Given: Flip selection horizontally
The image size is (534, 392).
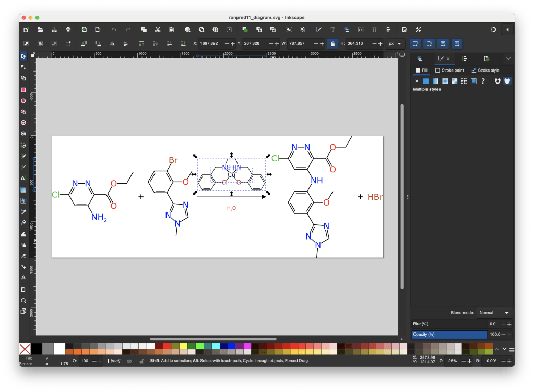Looking at the screenshot, I should (x=112, y=43).
